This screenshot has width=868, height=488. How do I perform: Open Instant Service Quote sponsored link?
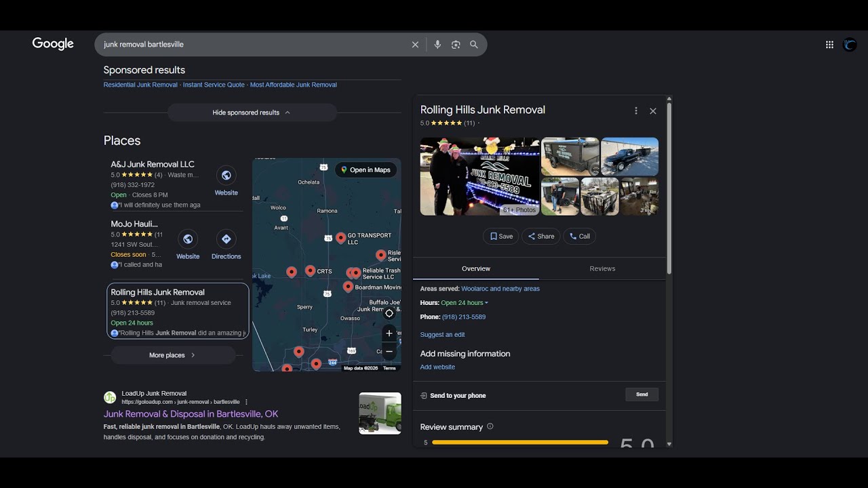[x=214, y=85]
